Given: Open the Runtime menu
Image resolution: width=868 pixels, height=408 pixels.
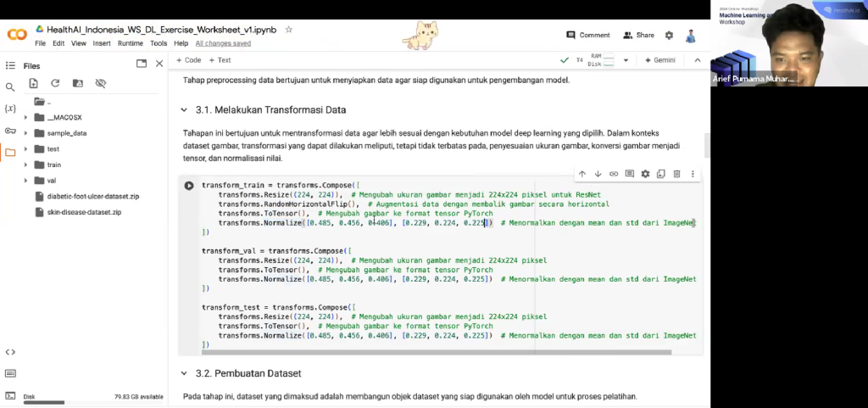Looking at the screenshot, I should (x=130, y=43).
